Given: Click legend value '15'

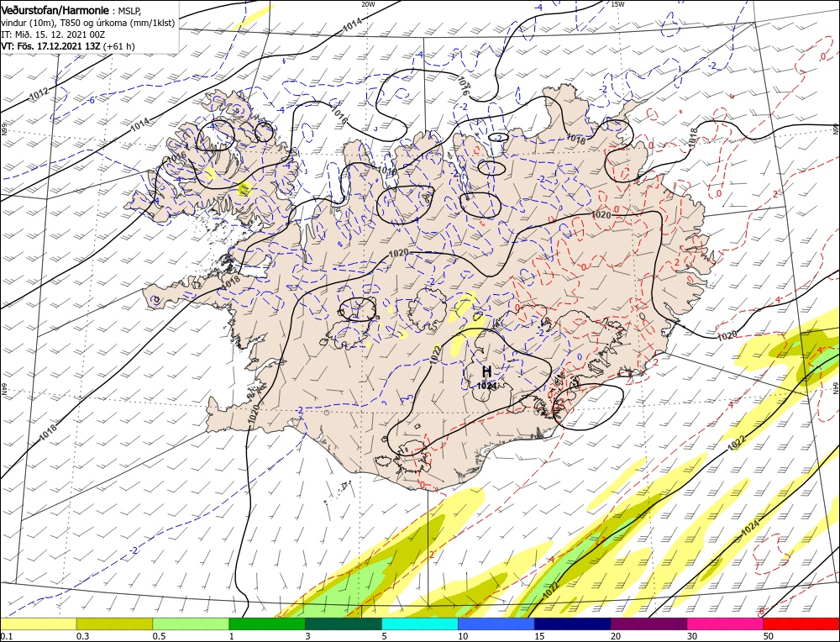Looking at the screenshot, I should coord(539,636).
